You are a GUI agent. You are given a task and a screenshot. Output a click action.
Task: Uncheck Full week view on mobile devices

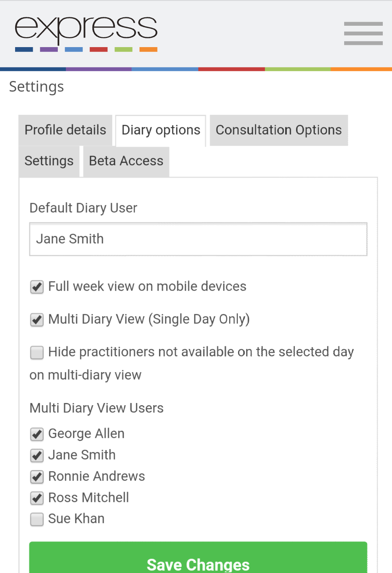pyautogui.click(x=37, y=287)
